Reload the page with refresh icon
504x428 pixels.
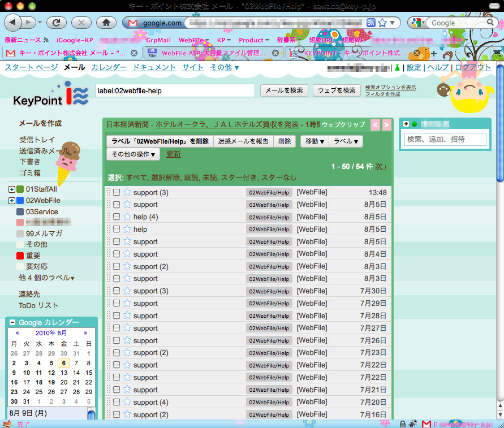[56, 23]
